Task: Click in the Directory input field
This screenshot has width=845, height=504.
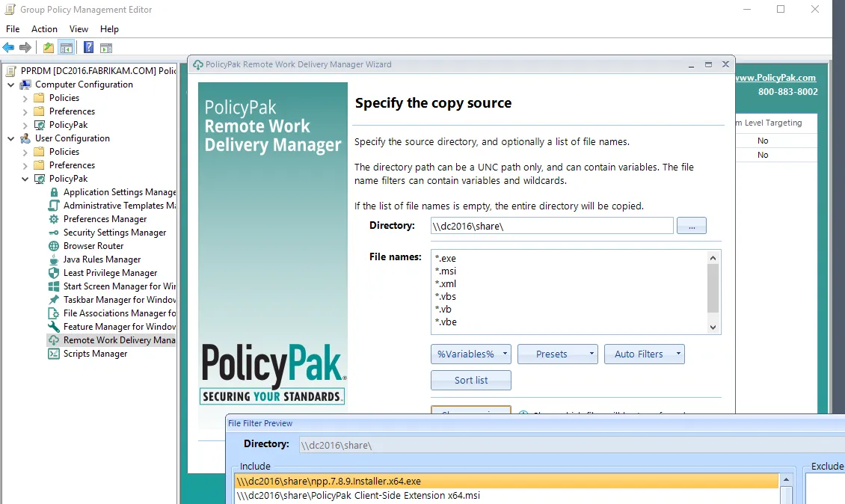Action: click(x=552, y=226)
